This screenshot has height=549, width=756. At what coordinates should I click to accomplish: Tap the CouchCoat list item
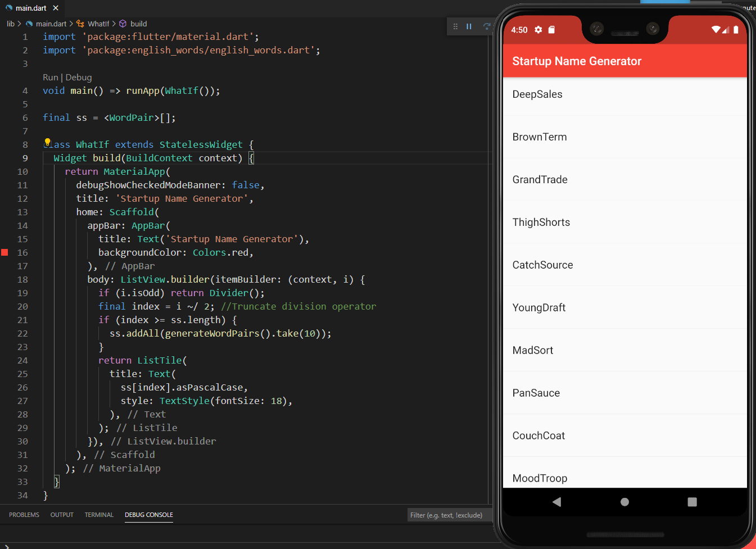click(624, 436)
